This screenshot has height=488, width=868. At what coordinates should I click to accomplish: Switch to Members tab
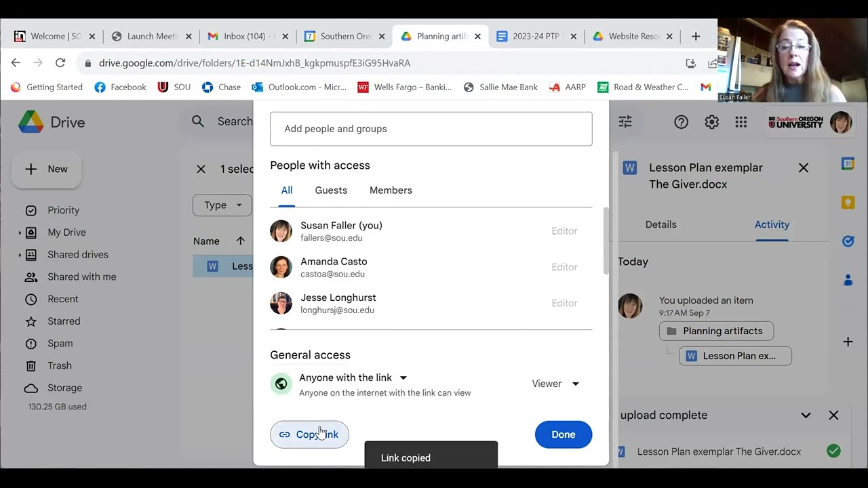coord(391,190)
